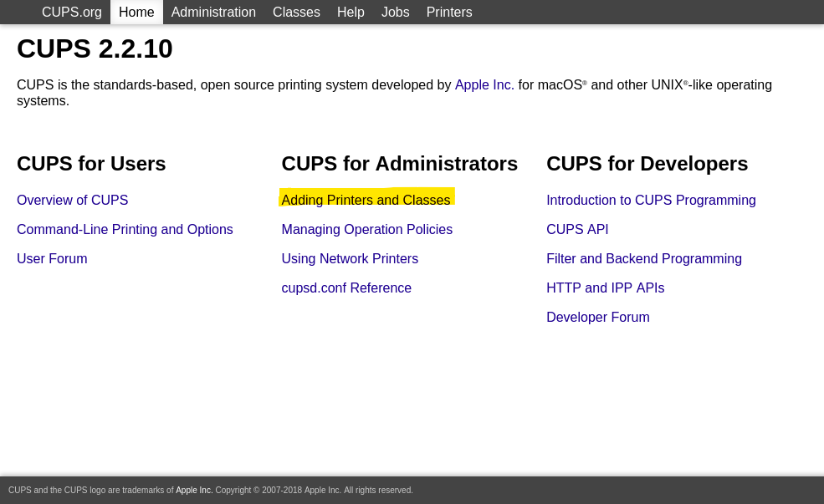This screenshot has width=824, height=504.
Task: Open Command-Line Printing and Options
Action: [x=125, y=230]
